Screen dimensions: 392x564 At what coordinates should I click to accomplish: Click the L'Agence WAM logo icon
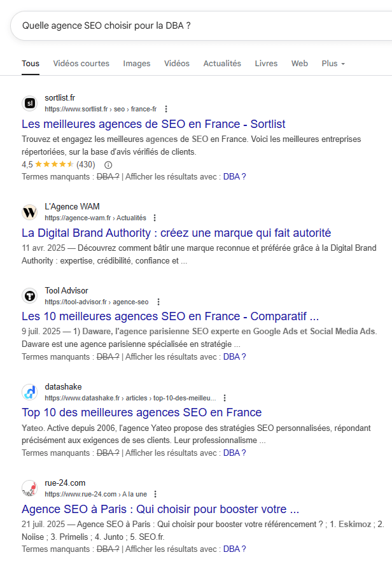(x=30, y=212)
